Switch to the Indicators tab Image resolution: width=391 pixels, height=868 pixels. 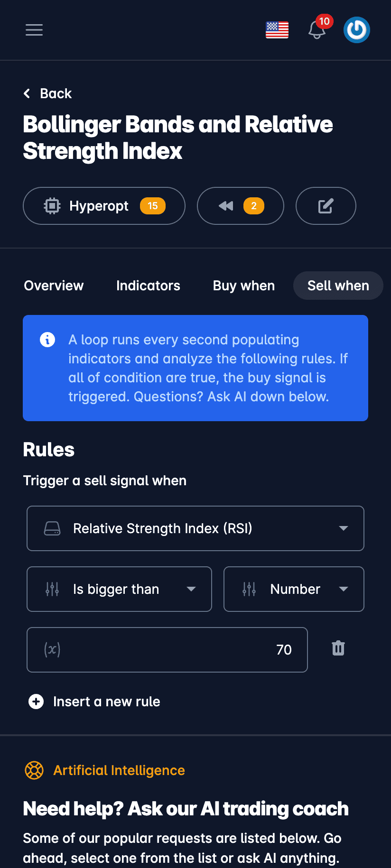(148, 286)
